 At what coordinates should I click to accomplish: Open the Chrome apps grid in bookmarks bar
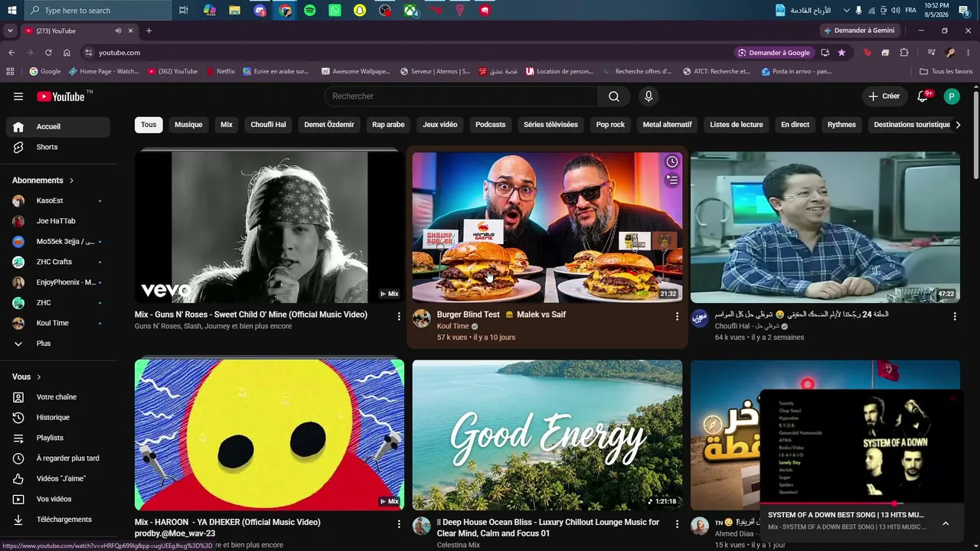point(10,71)
